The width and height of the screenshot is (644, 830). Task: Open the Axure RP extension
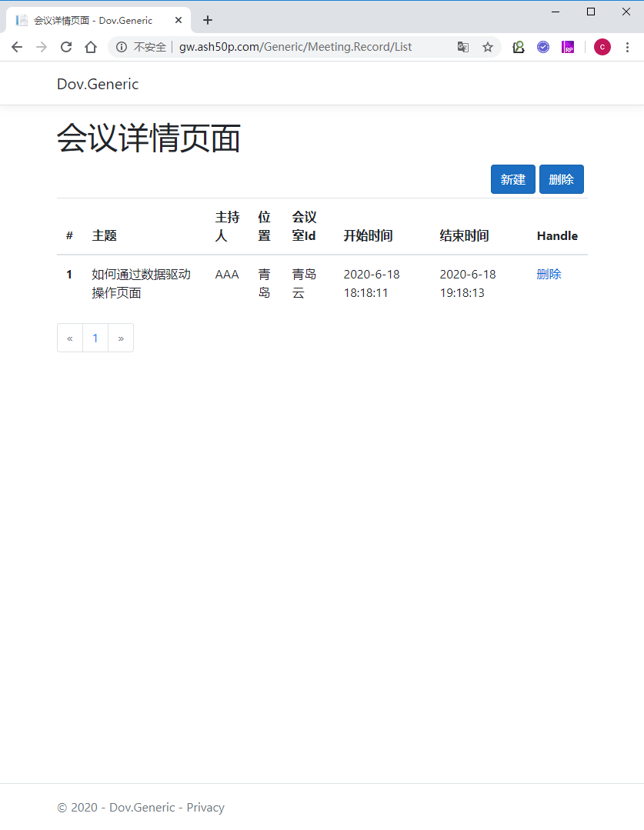click(x=568, y=47)
